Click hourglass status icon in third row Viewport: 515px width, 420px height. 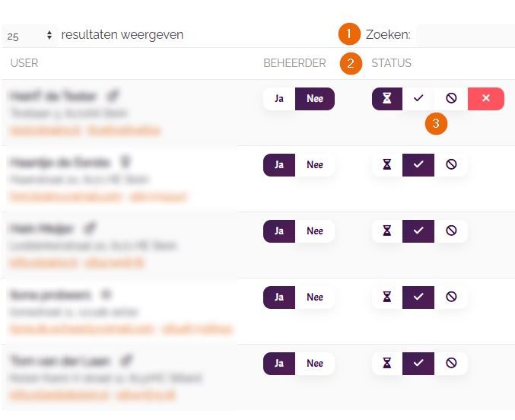[387, 231]
